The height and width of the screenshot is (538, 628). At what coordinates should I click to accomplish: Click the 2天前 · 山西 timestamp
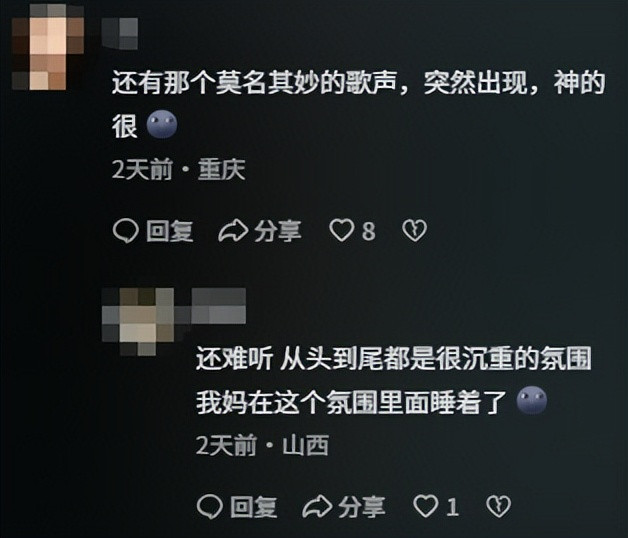(x=262, y=445)
